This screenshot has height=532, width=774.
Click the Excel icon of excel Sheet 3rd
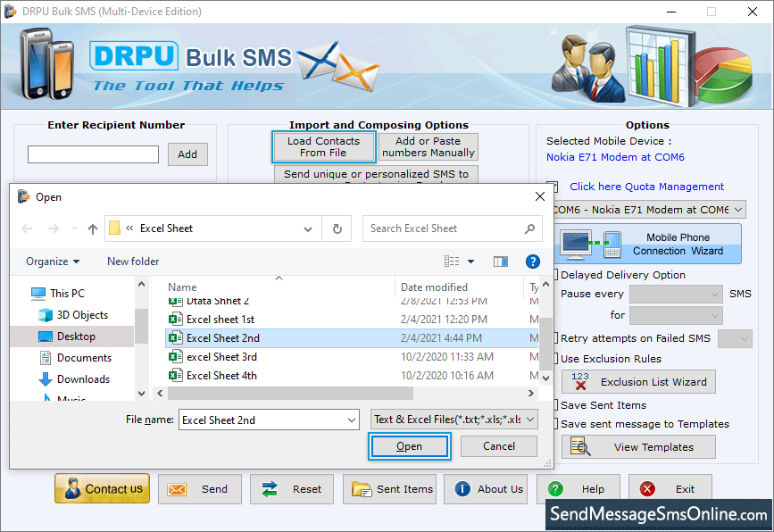175,357
